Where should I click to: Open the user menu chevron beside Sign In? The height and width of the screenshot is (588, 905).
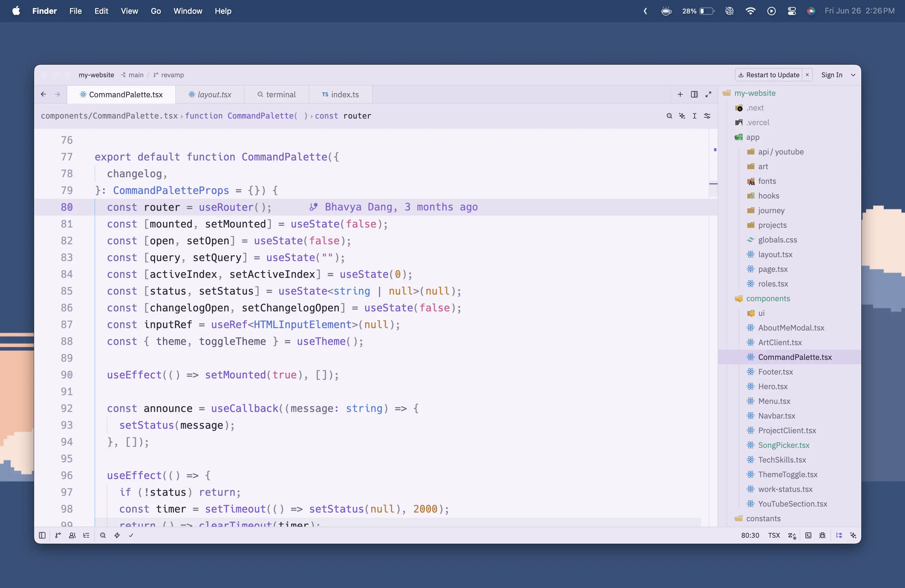tap(853, 75)
